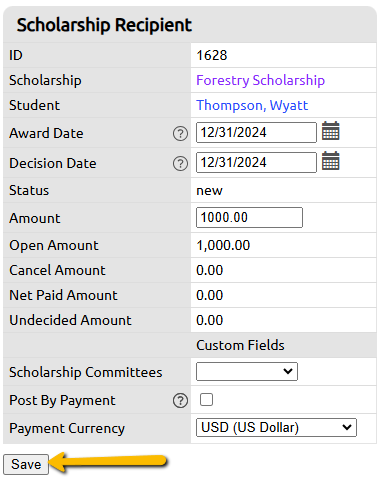Show help for Award Date
The width and height of the screenshot is (380, 477).
[180, 134]
